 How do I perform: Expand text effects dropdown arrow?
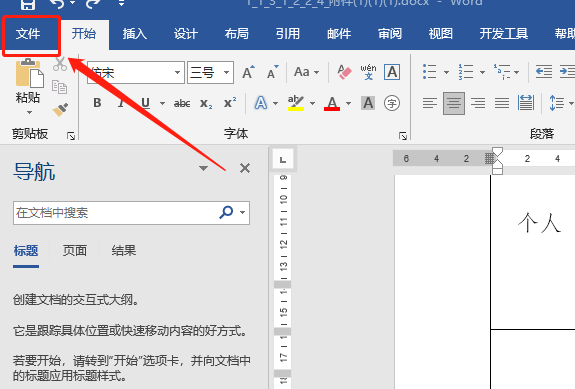click(276, 103)
